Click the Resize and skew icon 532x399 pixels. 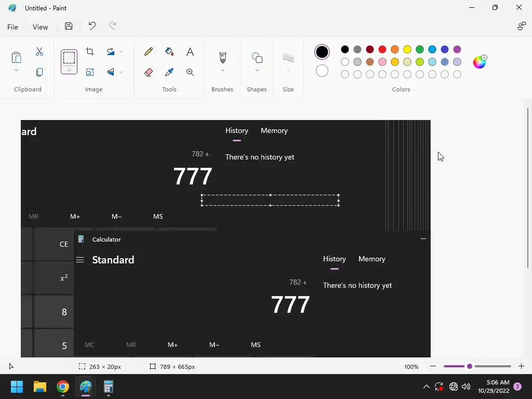[90, 72]
